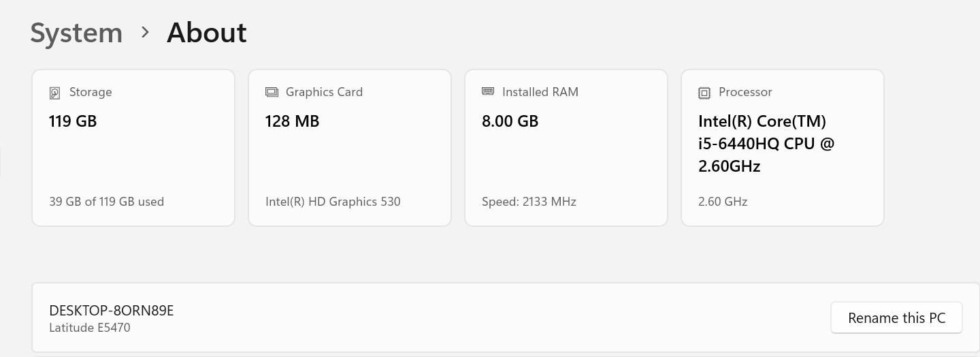Image resolution: width=980 pixels, height=357 pixels.
Task: Click the Latitude E5470 model label
Action: [90, 328]
